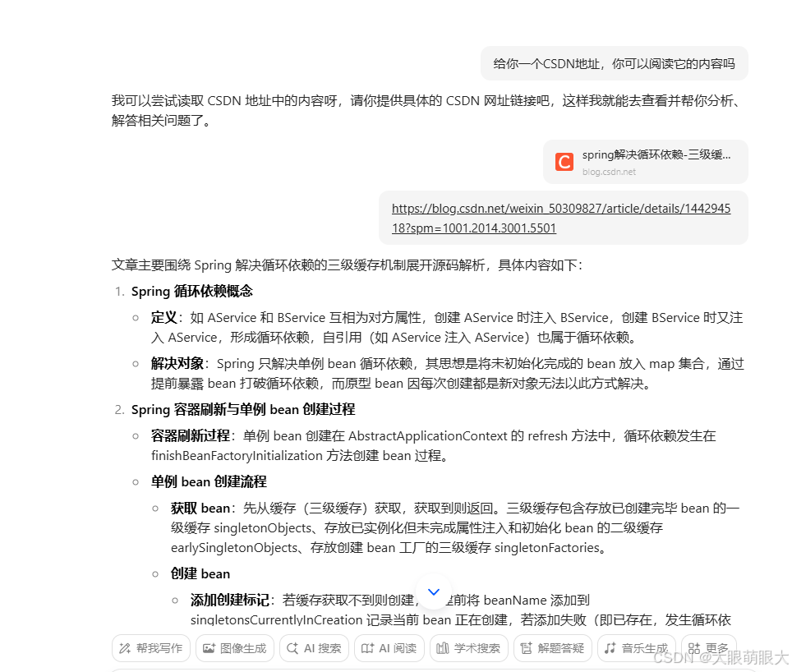Click the text singletonsCurrentlyInCreation
Viewport: 792px width, 672px height.
point(276,620)
